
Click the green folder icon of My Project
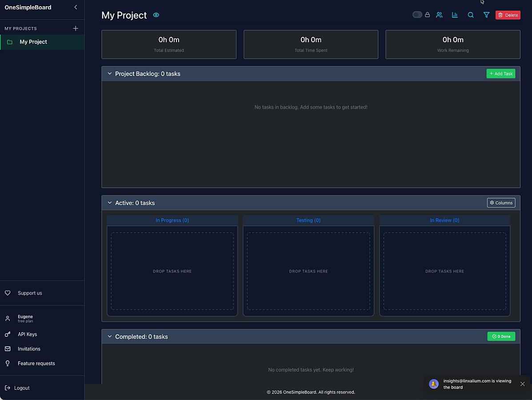pos(10,42)
